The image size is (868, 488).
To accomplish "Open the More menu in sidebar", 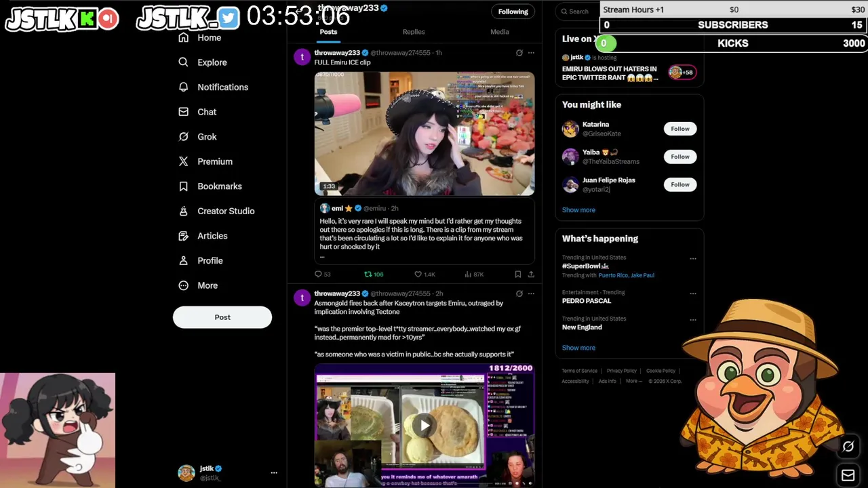I will pos(198,285).
